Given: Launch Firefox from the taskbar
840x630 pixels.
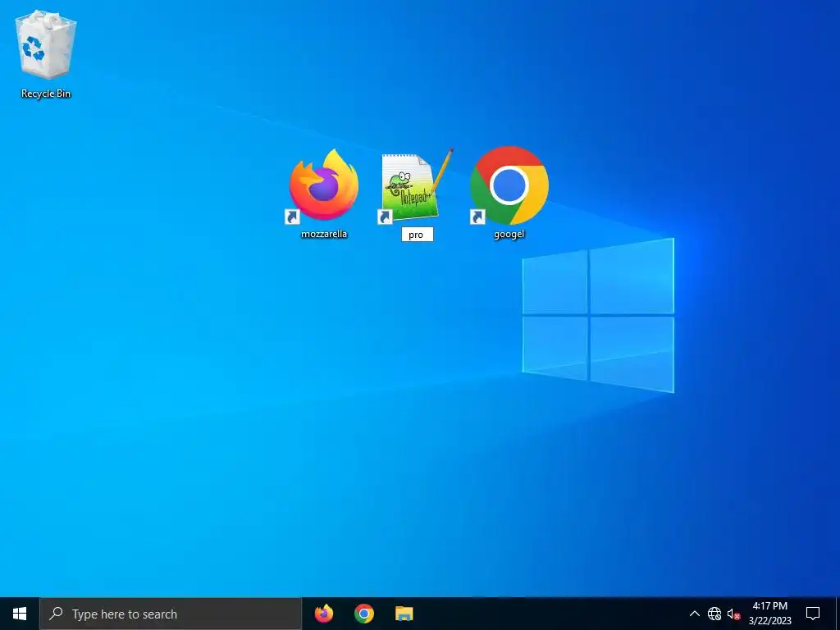Looking at the screenshot, I should click(323, 614).
